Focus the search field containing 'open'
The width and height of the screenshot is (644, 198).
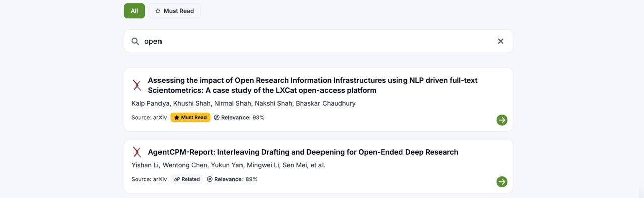[x=318, y=41]
